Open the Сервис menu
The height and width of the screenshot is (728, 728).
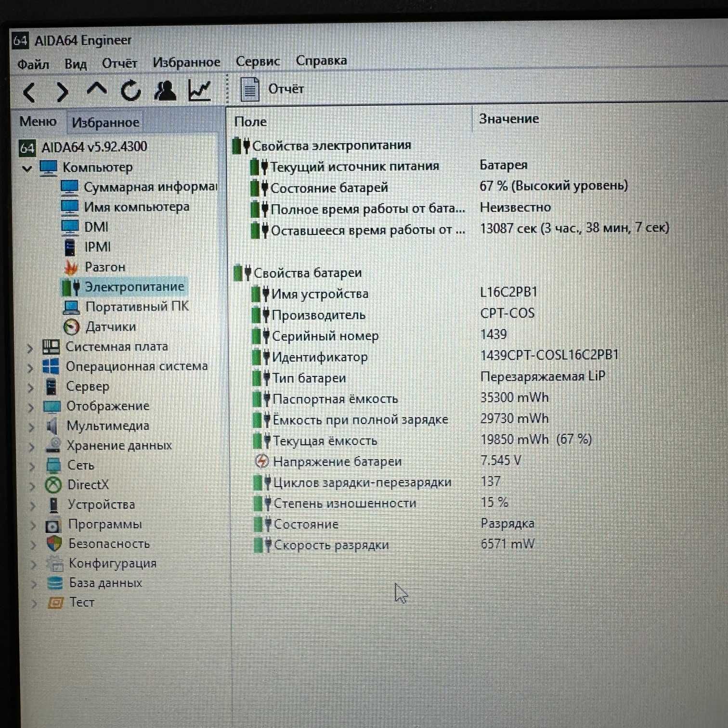[258, 61]
